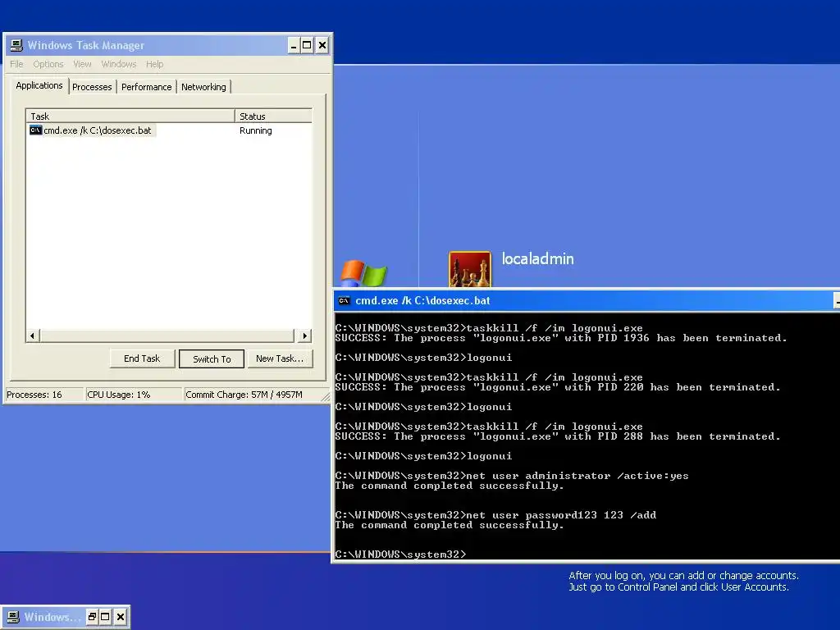Close the Windows Task Manager window
The height and width of the screenshot is (630, 840).
(322, 46)
